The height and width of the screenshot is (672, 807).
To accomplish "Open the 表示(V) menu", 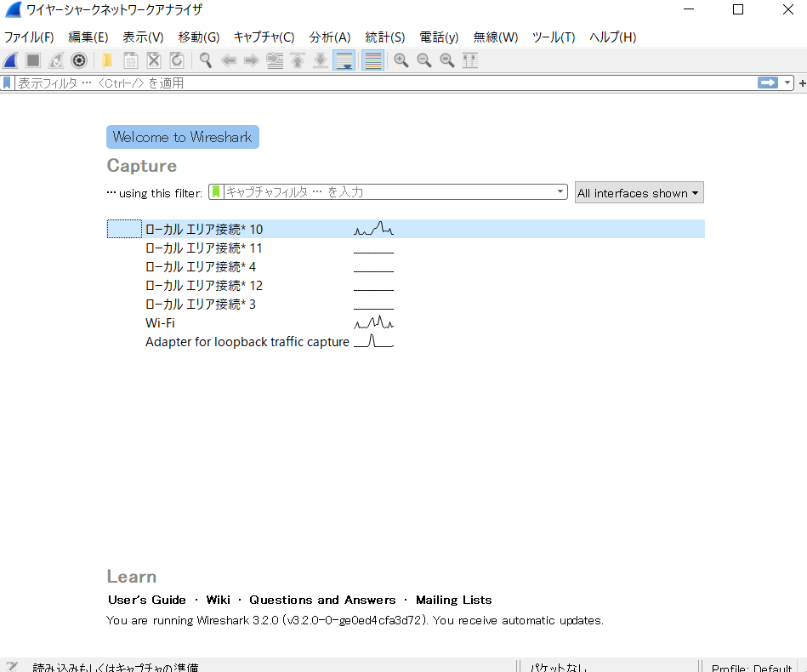I will 143,37.
